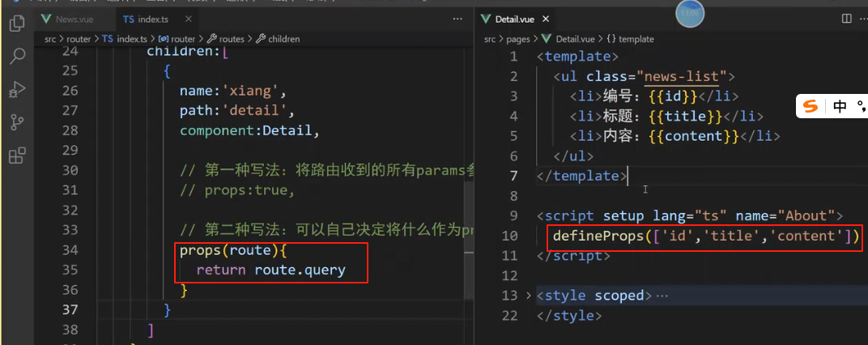The image size is (868, 345).
Task: Open the Source Control view
Action: pyautogui.click(x=17, y=122)
